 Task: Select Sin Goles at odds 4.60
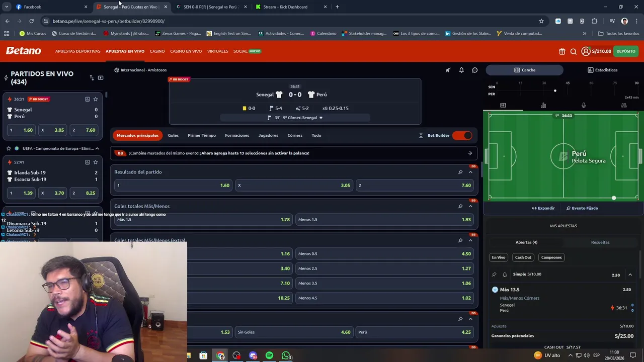(294, 332)
